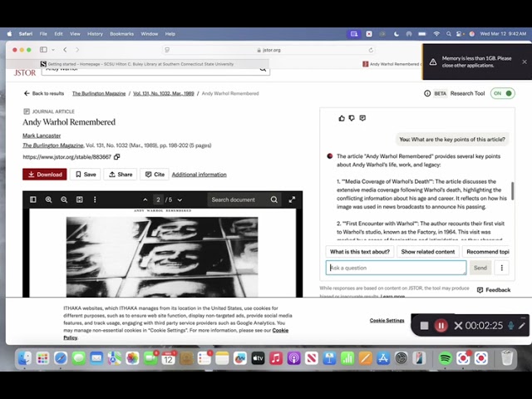Open Safari tab groups dropdown arrow
Screen dimensions: 532x399
53,50
